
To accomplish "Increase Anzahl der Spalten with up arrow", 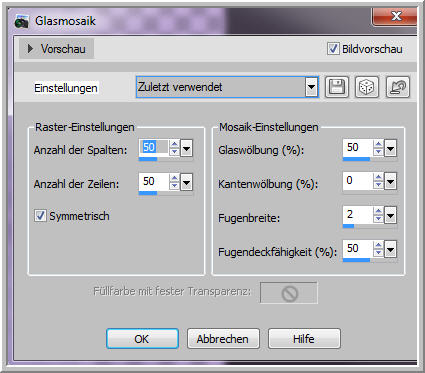I will [x=174, y=144].
